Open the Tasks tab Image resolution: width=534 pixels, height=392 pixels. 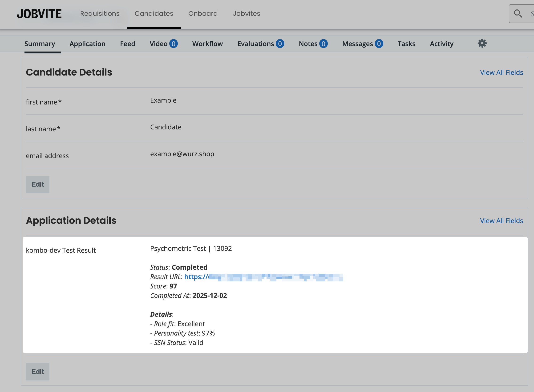(x=406, y=44)
